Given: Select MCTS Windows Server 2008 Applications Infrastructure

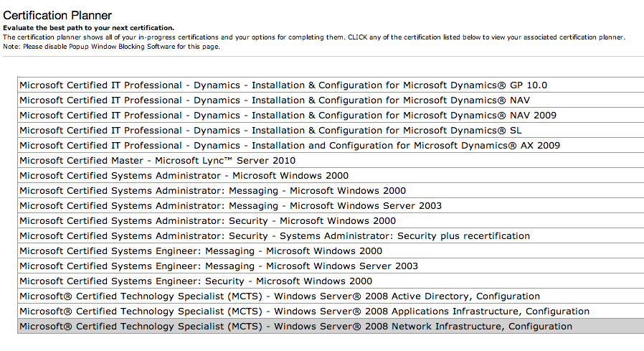Looking at the screenshot, I should [304, 312].
